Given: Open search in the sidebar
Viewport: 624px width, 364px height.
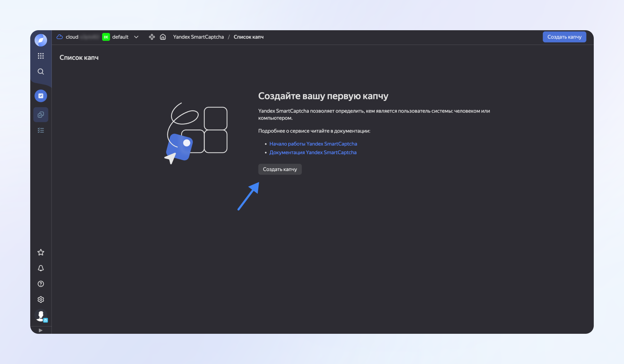Looking at the screenshot, I should tap(41, 71).
